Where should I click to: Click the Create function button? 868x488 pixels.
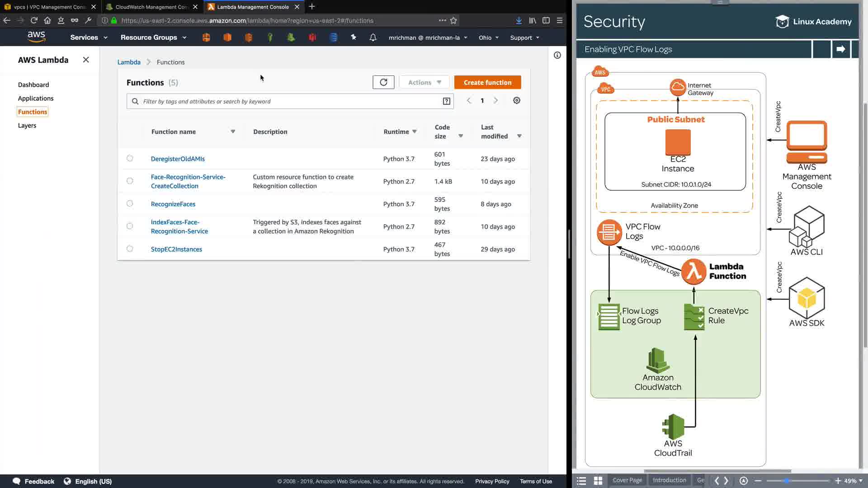[487, 82]
